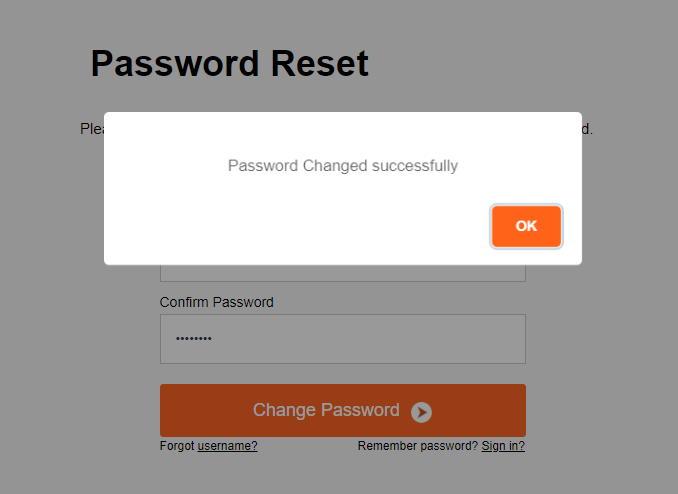
Task: Focus the Confirm Password input field
Action: coord(342,339)
